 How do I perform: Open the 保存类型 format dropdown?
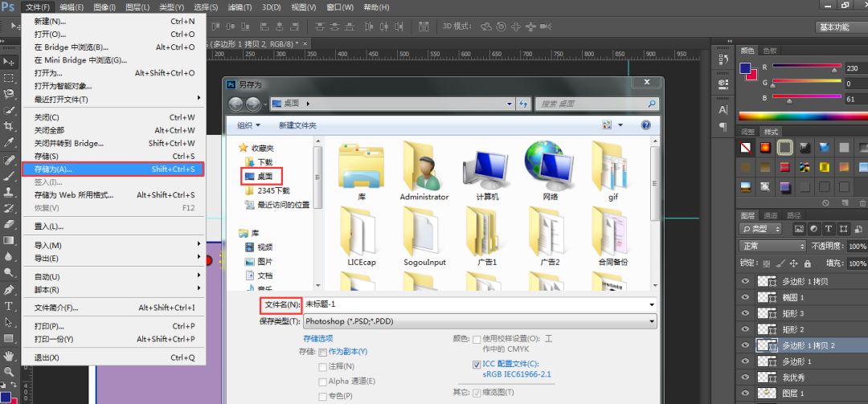tap(479, 321)
